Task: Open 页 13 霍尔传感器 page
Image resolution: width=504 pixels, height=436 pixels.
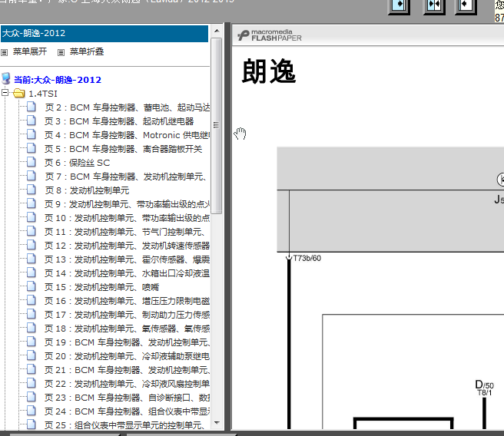Action: point(128,259)
